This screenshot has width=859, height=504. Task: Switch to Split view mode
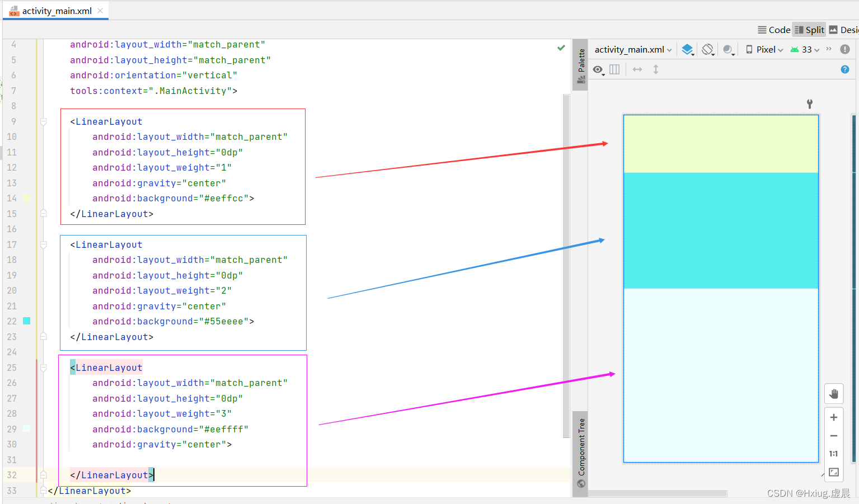coord(809,30)
